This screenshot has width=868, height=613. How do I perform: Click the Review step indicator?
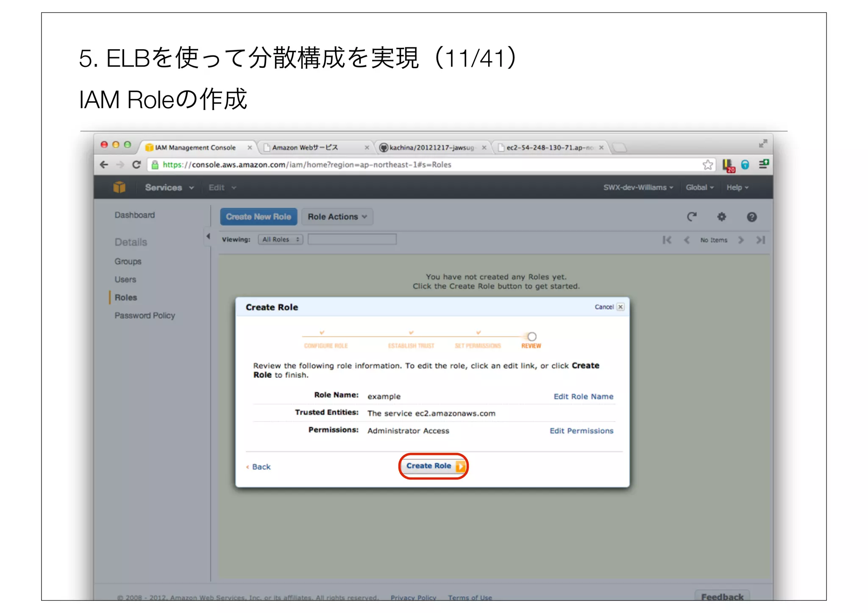click(531, 341)
